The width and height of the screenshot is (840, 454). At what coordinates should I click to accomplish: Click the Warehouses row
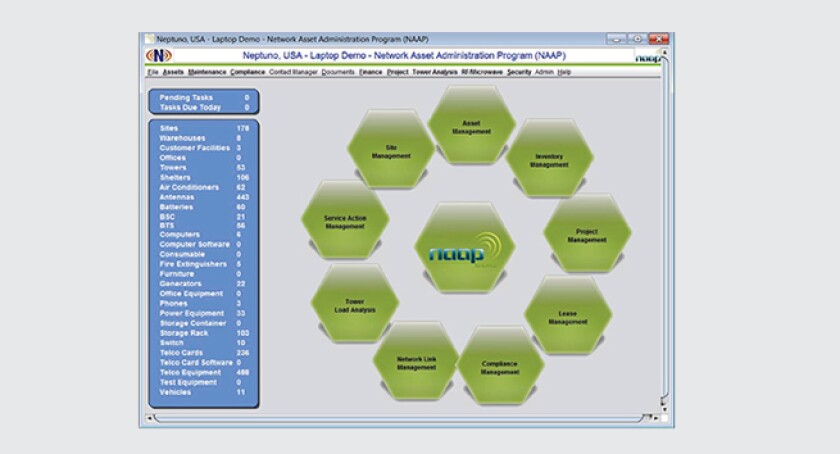click(x=204, y=138)
